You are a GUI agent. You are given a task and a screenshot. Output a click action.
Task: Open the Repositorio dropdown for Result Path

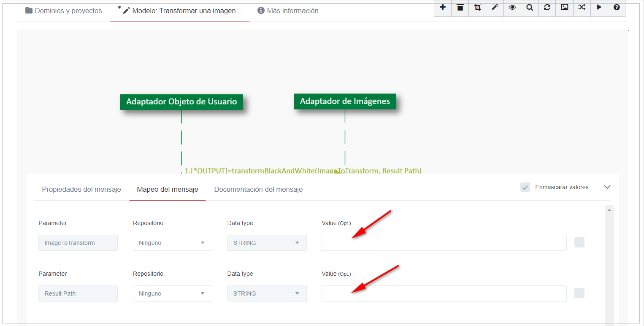(172, 293)
